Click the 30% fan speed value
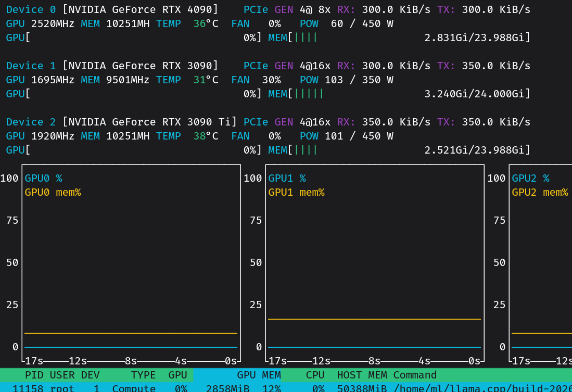Image resolution: width=572 pixels, height=392 pixels. (271, 80)
